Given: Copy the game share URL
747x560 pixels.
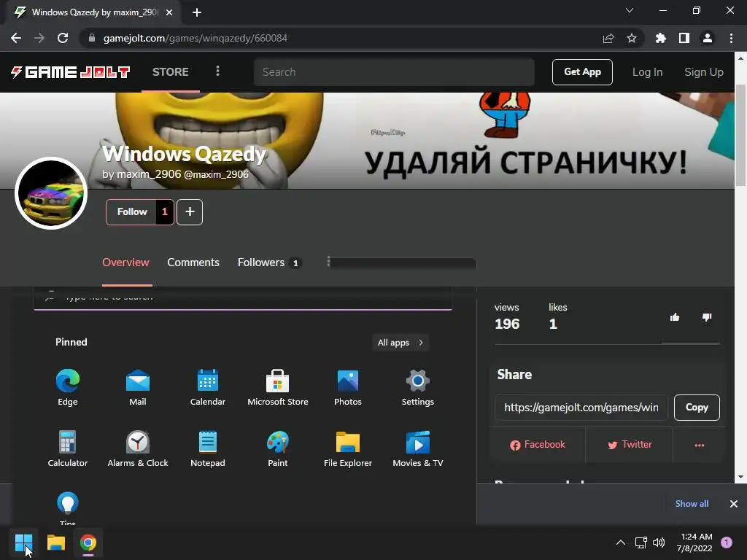Looking at the screenshot, I should pyautogui.click(x=697, y=408).
